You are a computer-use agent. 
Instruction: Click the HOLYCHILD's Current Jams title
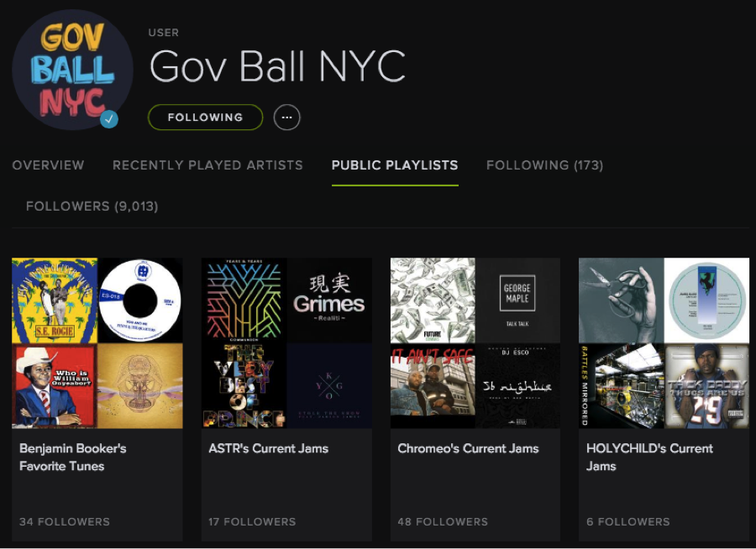click(x=649, y=457)
